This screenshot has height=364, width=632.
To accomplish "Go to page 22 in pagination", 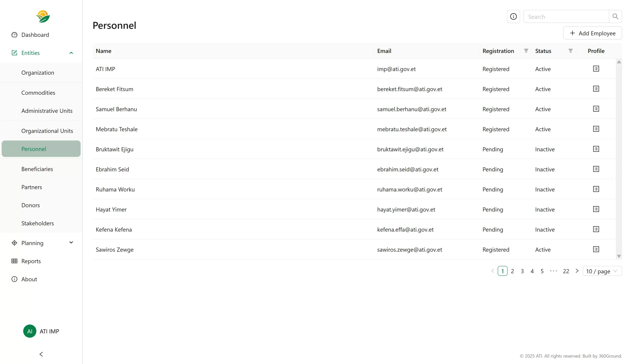I will pos(566,271).
